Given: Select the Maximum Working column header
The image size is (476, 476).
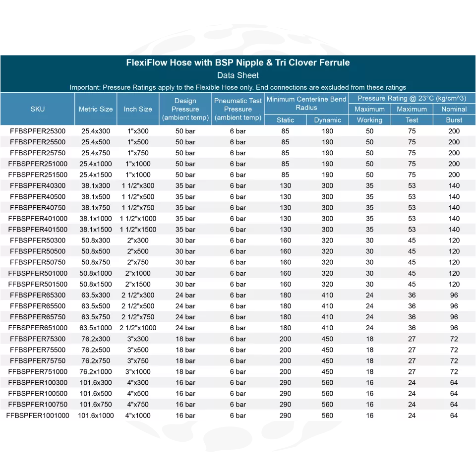Looking at the screenshot, I should pos(369,115).
